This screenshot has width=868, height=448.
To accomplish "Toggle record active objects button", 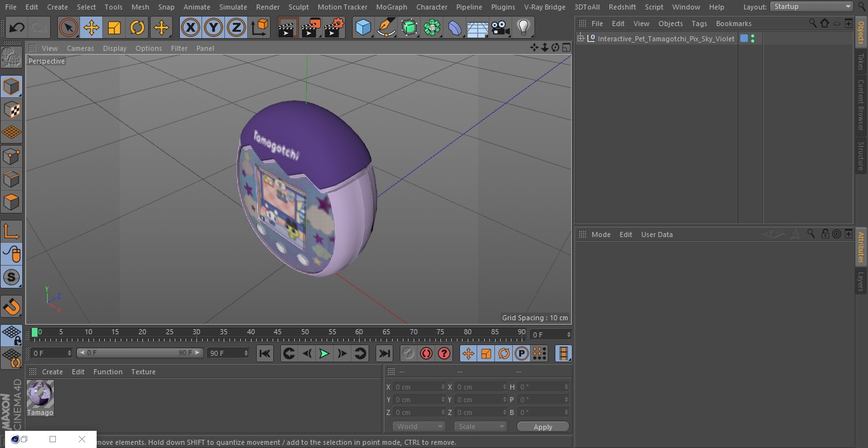I will click(408, 353).
